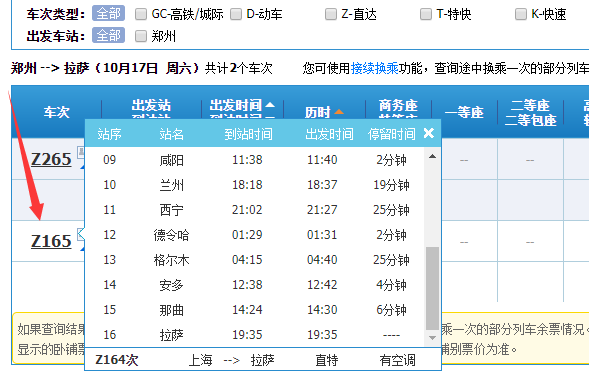Viewport: 589px width, 384px height.
Task: Click the 站序 column header in popup
Action: point(109,134)
